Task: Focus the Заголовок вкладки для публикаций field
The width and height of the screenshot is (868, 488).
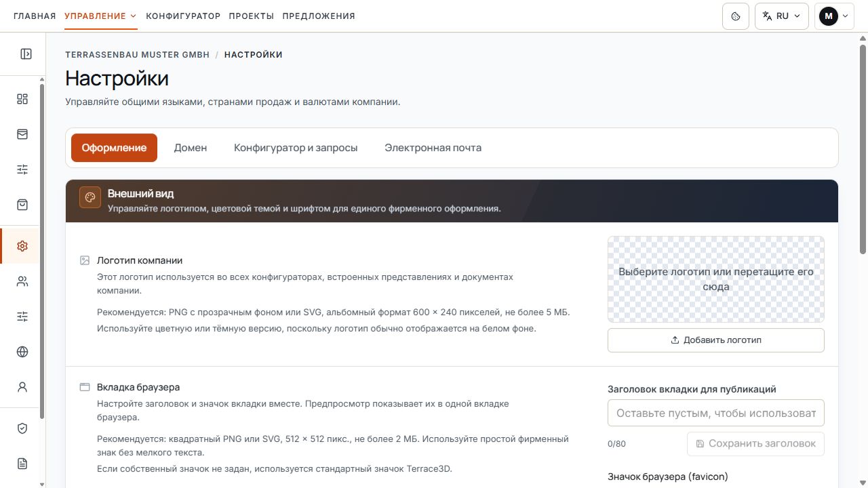Action: [x=716, y=413]
